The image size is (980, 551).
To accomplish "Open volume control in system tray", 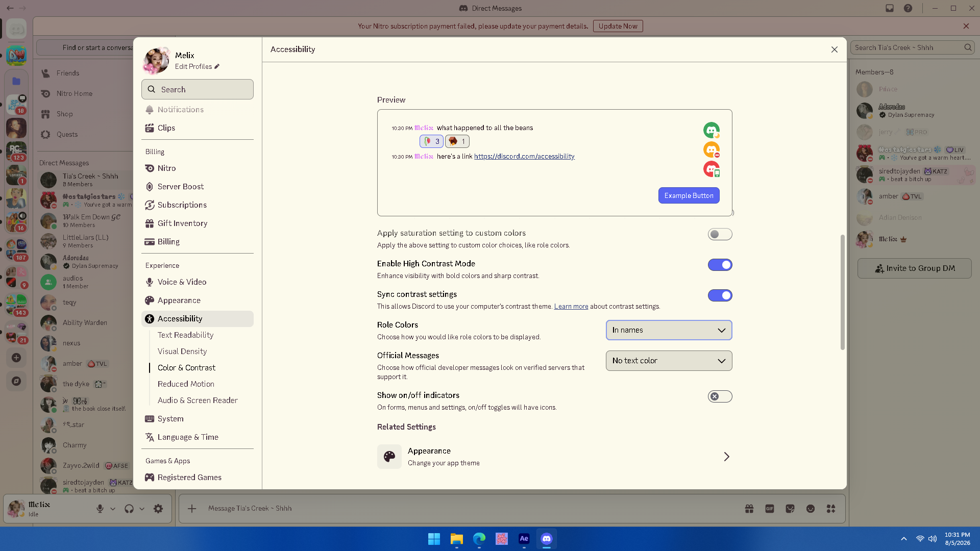I will point(933,539).
